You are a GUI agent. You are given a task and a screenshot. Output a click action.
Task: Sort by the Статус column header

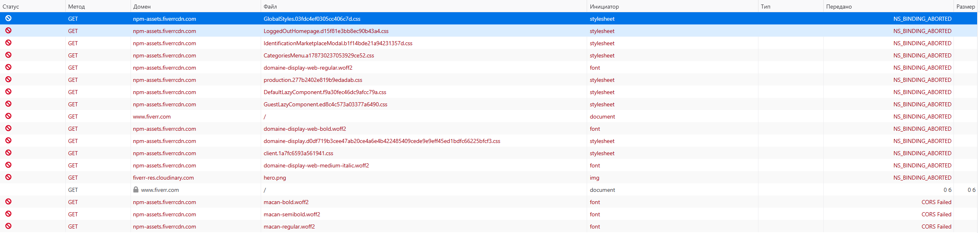tap(11, 7)
